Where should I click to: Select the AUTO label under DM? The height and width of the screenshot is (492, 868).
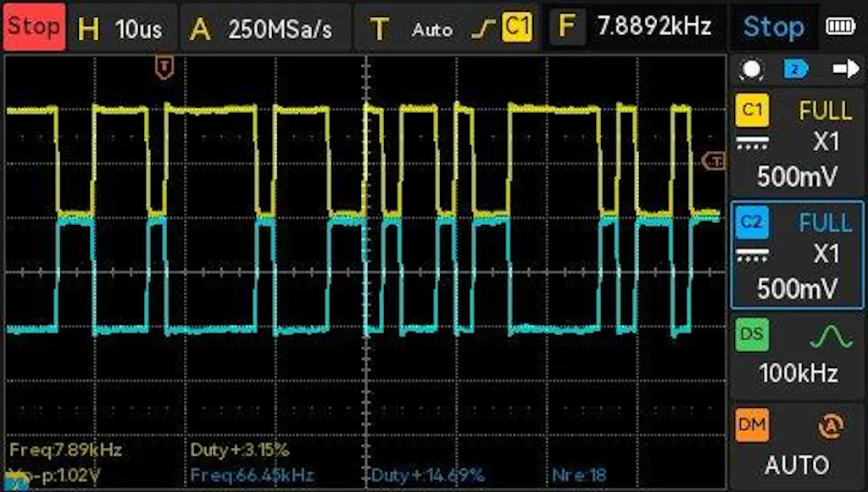tap(796, 465)
